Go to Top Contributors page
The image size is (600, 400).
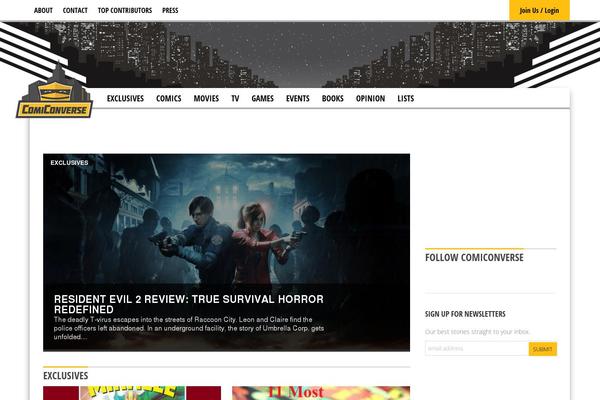click(125, 11)
